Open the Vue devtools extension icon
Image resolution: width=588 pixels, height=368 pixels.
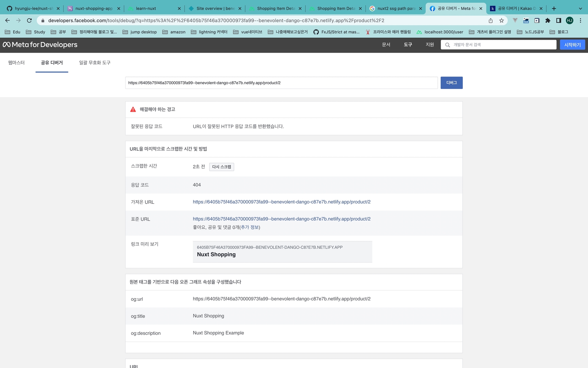(515, 20)
